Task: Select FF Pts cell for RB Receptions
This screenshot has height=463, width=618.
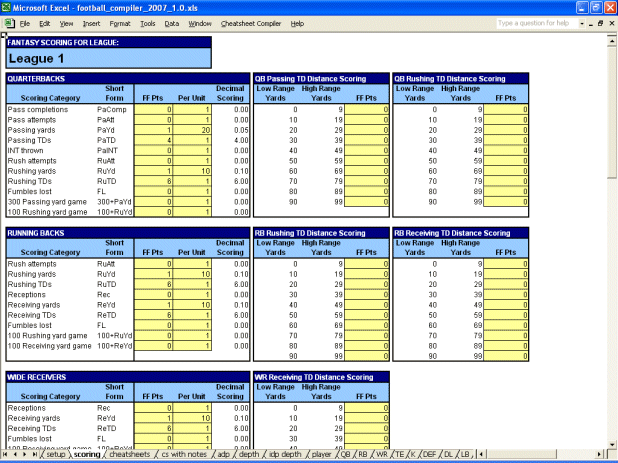Action: 153,295
